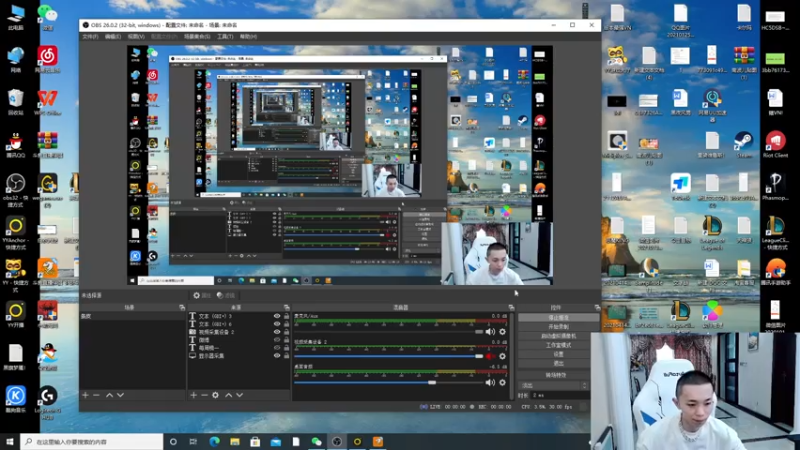Open Task View from the taskbar
The width and height of the screenshot is (800, 450).
193,442
